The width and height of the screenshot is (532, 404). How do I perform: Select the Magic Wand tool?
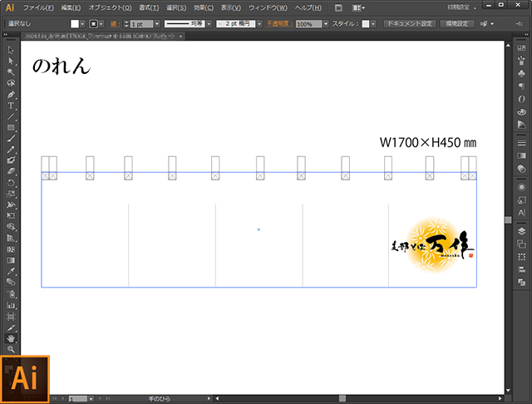(x=11, y=72)
